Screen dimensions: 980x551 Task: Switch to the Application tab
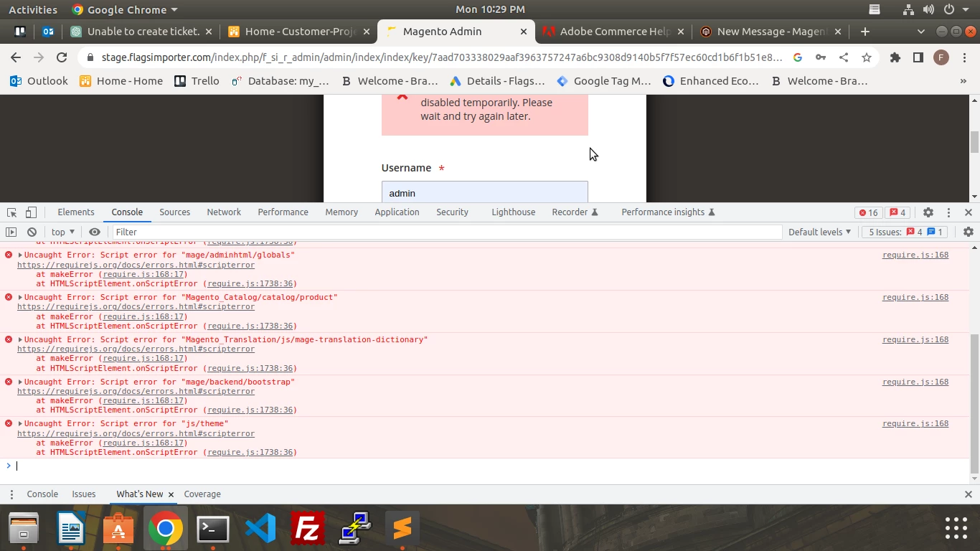[x=397, y=212]
